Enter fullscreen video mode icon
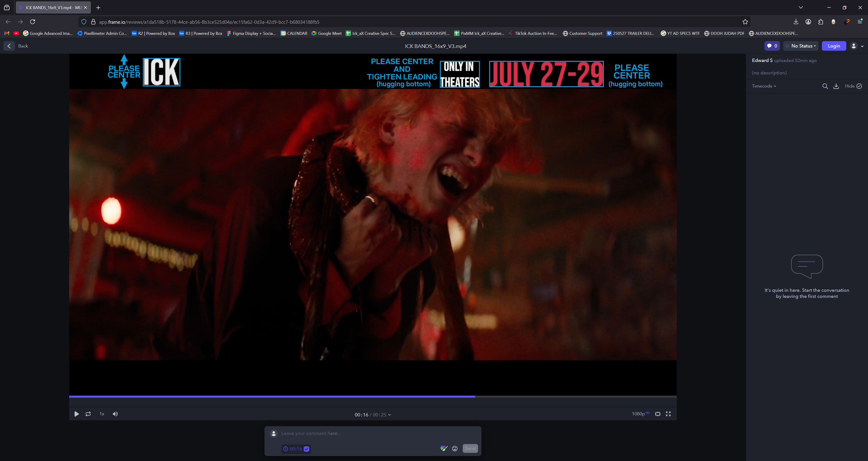868x461 pixels. pyautogui.click(x=668, y=414)
